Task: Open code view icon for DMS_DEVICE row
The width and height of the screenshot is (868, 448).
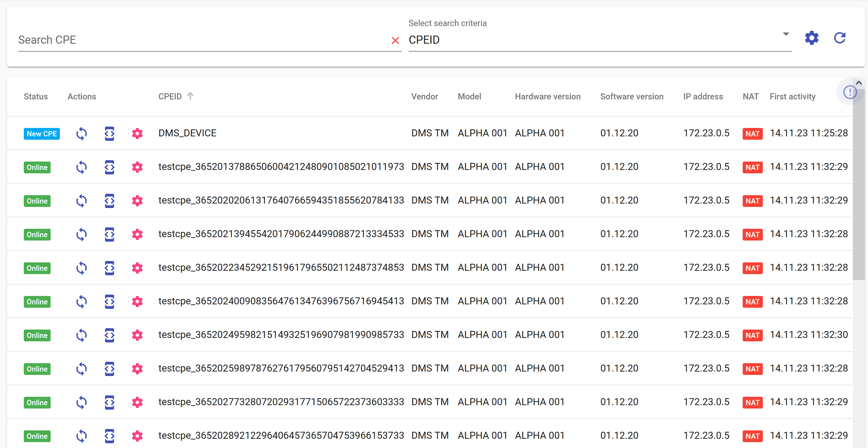Action: pyautogui.click(x=109, y=134)
